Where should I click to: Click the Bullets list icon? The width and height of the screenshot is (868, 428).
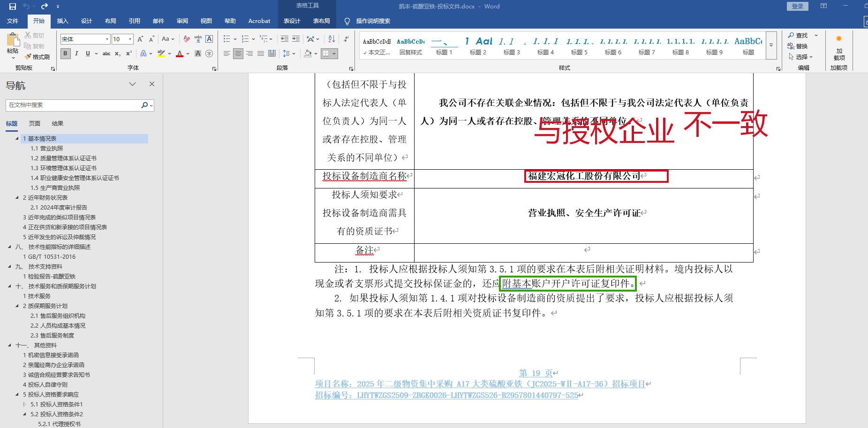point(227,39)
